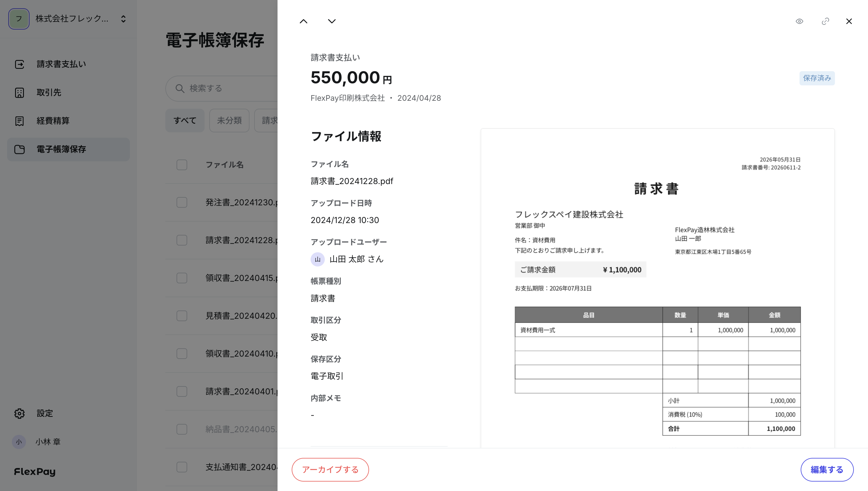This screenshot has width=868, height=491.
Task: Click the 取引先 building icon
Action: (x=19, y=92)
